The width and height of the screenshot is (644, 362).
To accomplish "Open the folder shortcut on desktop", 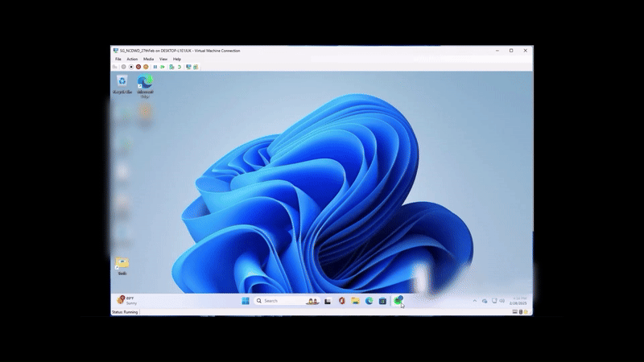I will 122,265.
